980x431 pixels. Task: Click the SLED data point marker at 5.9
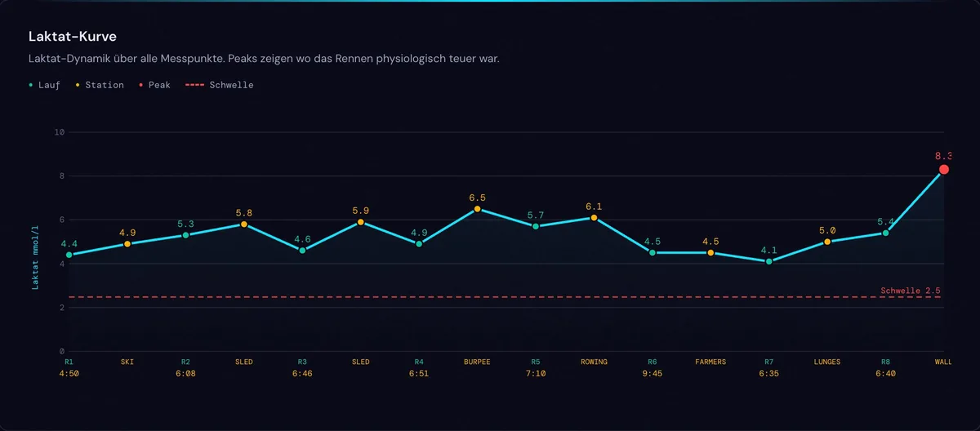click(x=360, y=222)
